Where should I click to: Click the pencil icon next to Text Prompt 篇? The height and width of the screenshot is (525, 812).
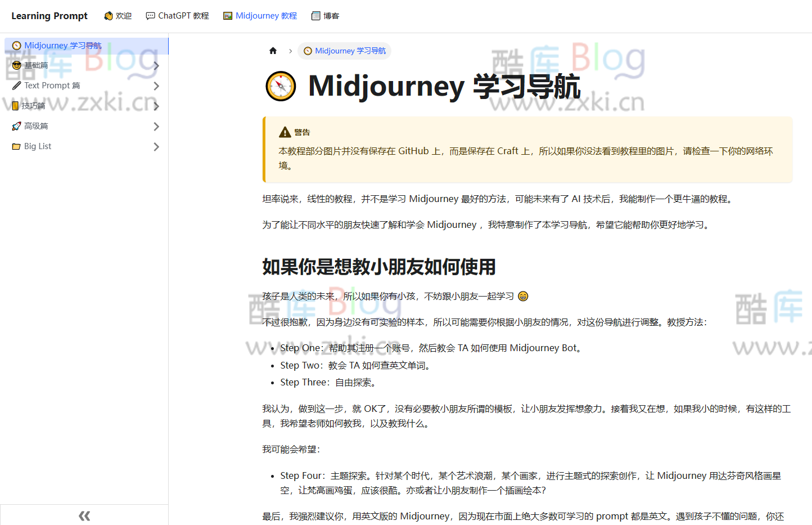(x=17, y=86)
